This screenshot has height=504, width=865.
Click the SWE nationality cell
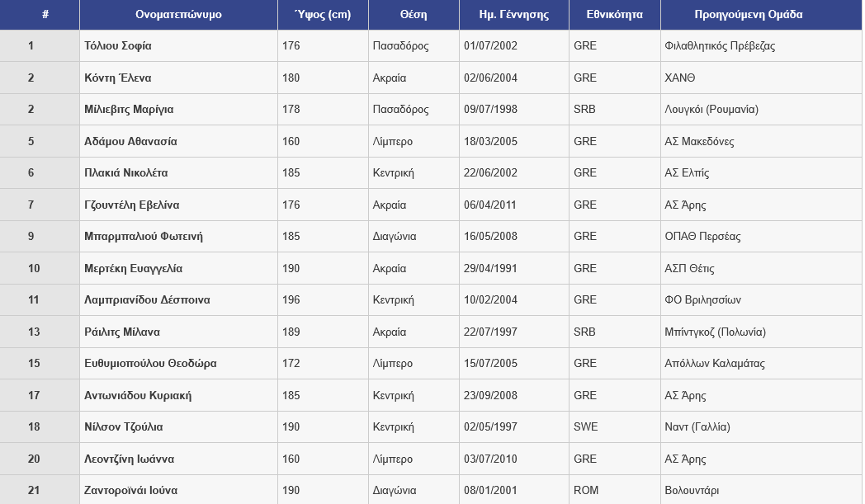(x=586, y=427)
